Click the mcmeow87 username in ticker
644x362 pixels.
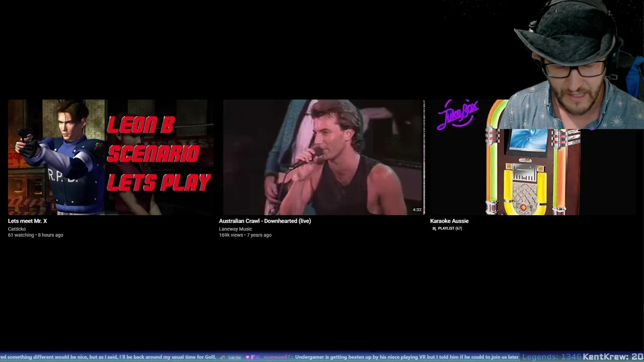tap(277, 357)
